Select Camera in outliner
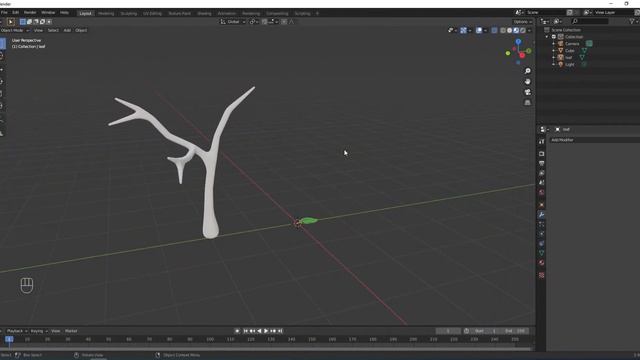640x360 pixels. [572, 44]
